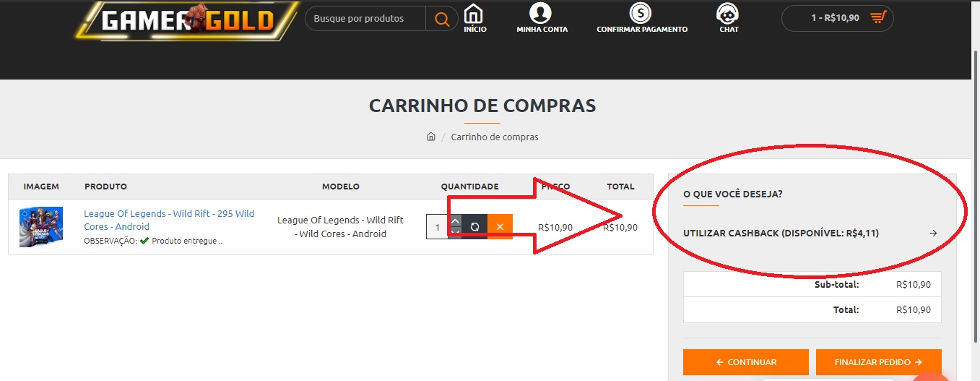Remove item with the orange X button
Viewport: 980px width, 381px height.
point(500,227)
